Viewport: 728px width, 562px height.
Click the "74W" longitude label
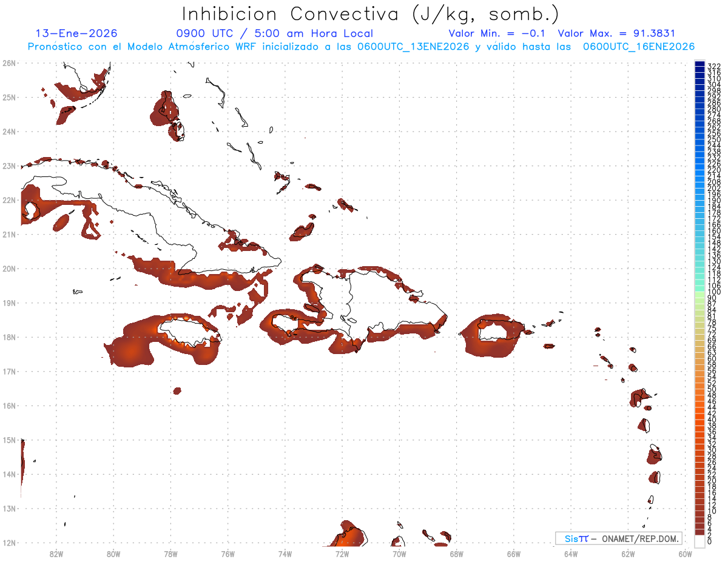coord(285,554)
